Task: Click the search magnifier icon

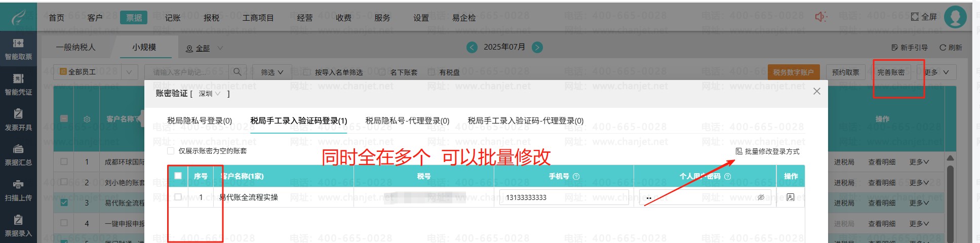Action: [x=238, y=72]
